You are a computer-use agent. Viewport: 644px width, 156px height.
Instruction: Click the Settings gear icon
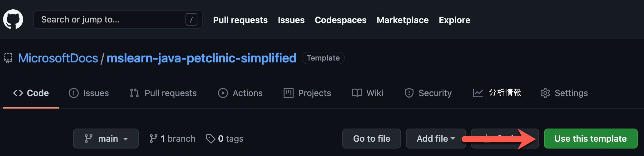[x=545, y=93]
